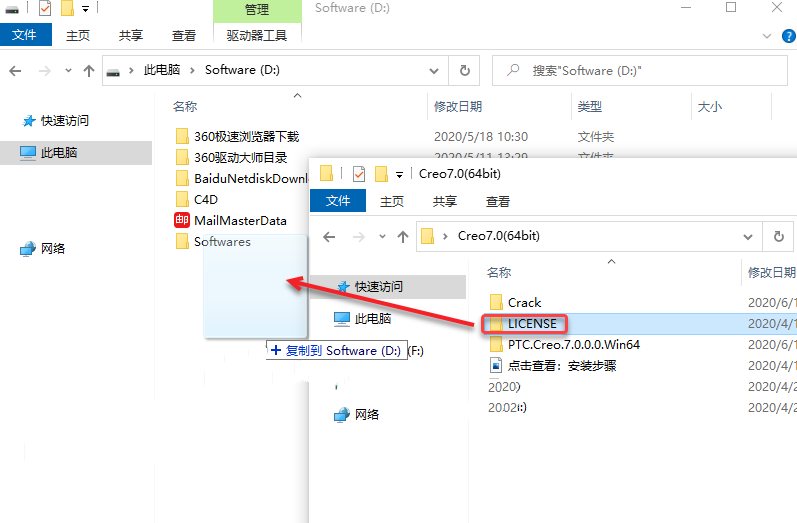
Task: Click new folder icon in Software (D:) quick access toolbar
Action: point(68,8)
